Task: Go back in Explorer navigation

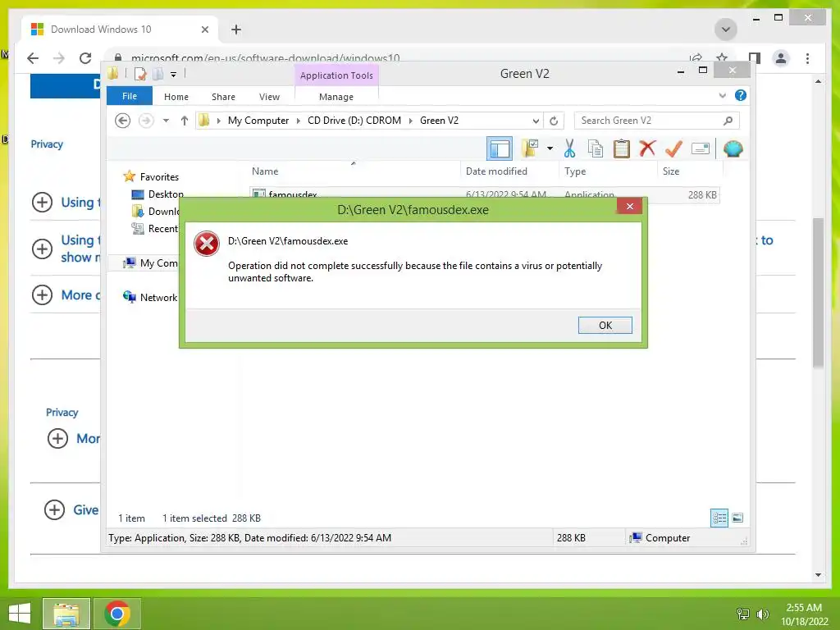Action: (x=123, y=121)
